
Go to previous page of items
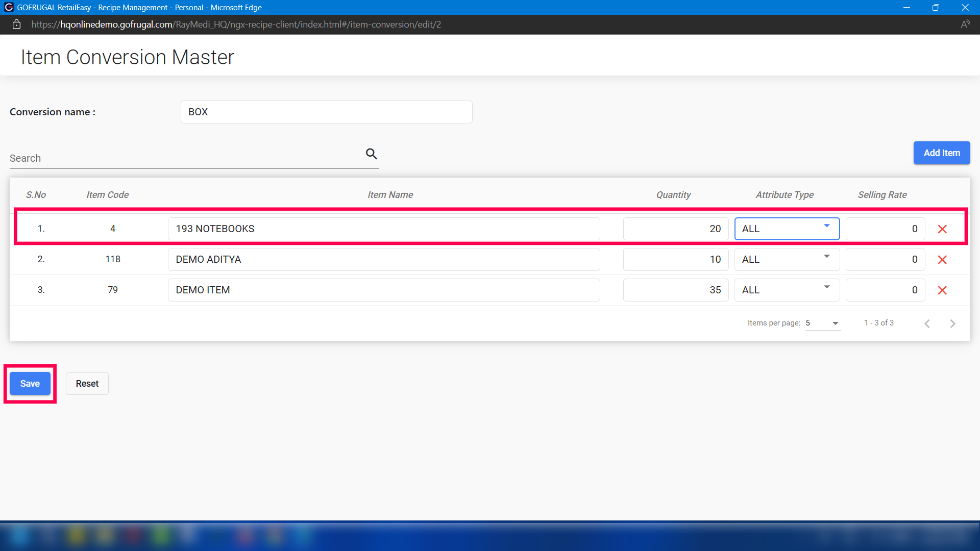click(x=927, y=323)
